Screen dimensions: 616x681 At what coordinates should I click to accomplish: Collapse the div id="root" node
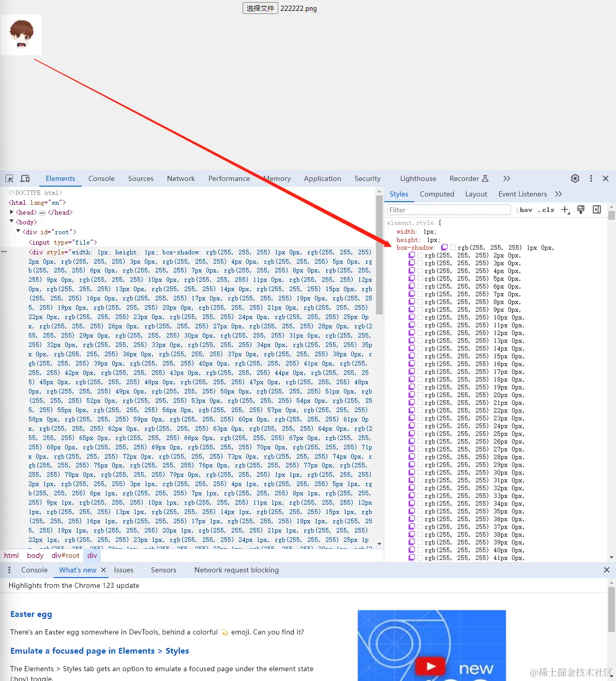(x=18, y=232)
